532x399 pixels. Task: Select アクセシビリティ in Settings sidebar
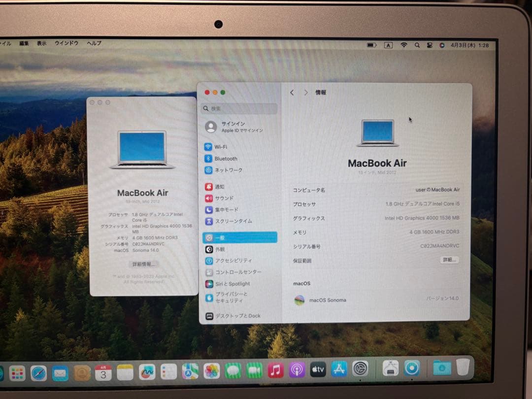point(239,261)
